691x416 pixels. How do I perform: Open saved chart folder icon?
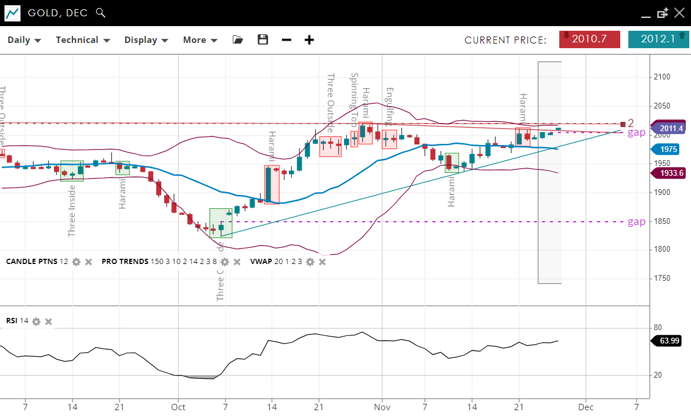click(238, 40)
